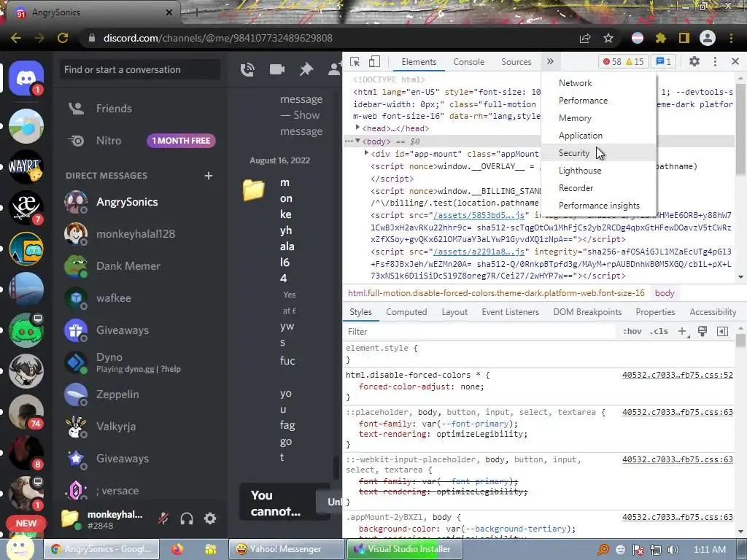This screenshot has height=560, width=747.
Task: Switch to the Console tab
Action: pos(469,62)
